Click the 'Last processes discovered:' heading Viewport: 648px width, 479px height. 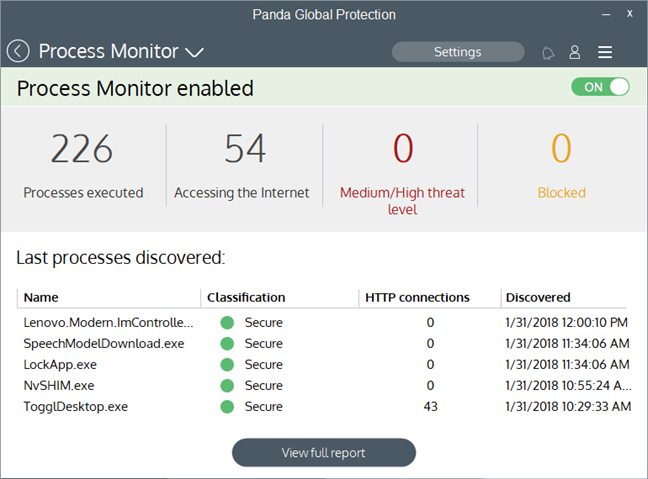coord(121,258)
